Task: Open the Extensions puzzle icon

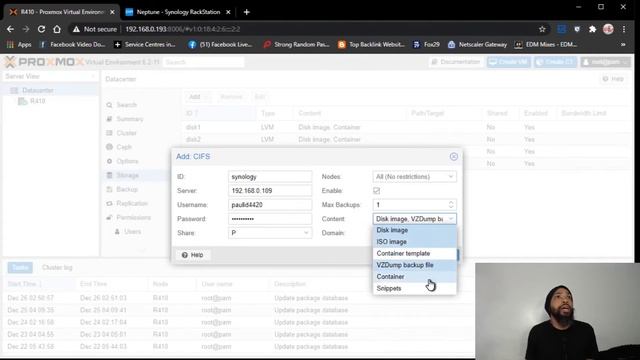Action: (x=592, y=29)
